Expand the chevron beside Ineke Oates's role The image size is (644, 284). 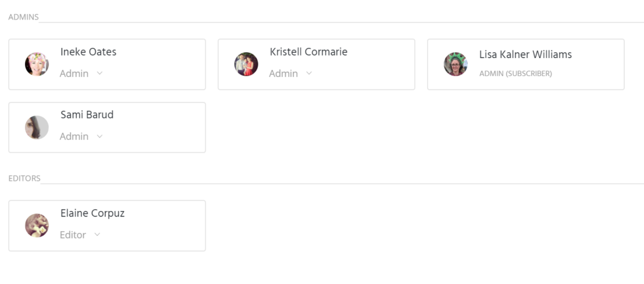point(99,73)
